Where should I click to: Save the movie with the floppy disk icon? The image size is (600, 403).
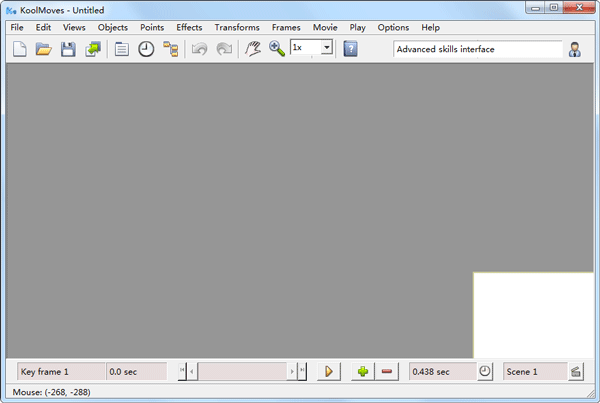point(68,49)
